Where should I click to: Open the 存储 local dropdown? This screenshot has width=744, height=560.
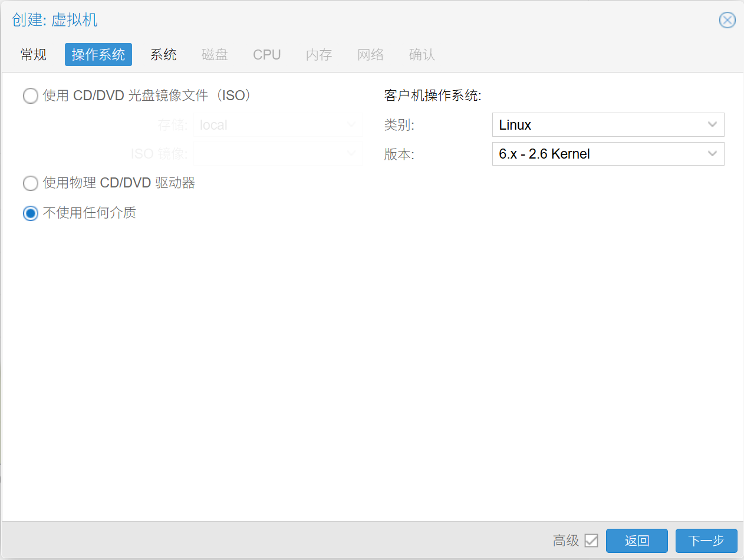pyautogui.click(x=278, y=125)
